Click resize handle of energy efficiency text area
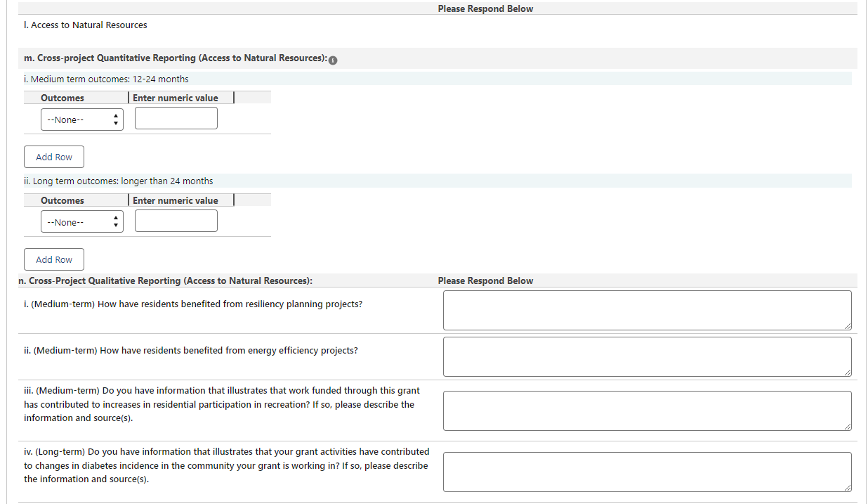Screen dimensions: 868x504 point(848,373)
